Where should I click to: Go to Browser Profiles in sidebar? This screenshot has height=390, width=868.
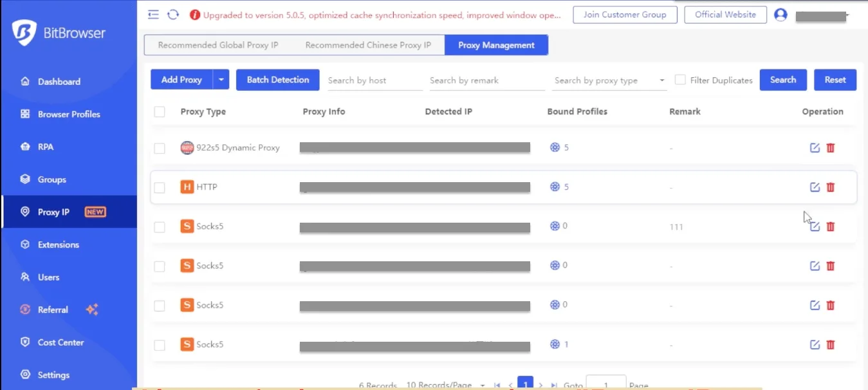pyautogui.click(x=69, y=114)
